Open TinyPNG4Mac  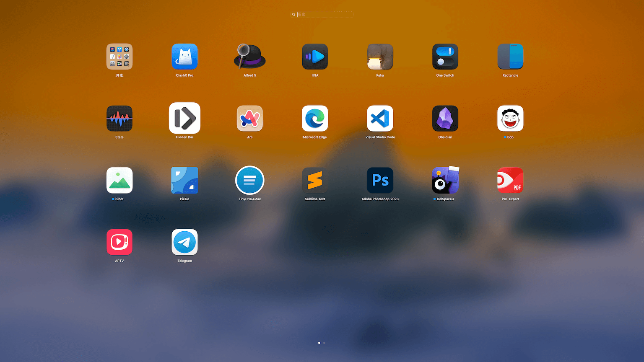250,180
